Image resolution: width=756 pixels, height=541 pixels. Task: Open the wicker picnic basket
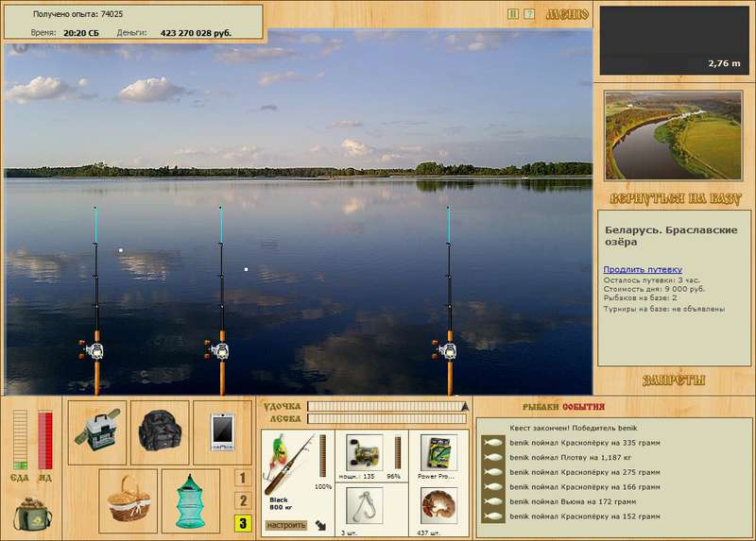pyautogui.click(x=129, y=501)
